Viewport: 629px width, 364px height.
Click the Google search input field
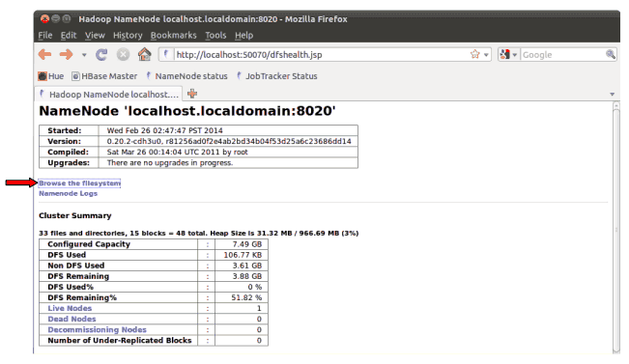(562, 54)
